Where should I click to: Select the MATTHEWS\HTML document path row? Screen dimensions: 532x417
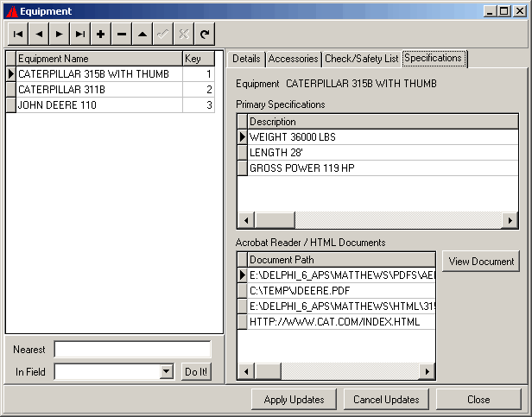click(341, 306)
